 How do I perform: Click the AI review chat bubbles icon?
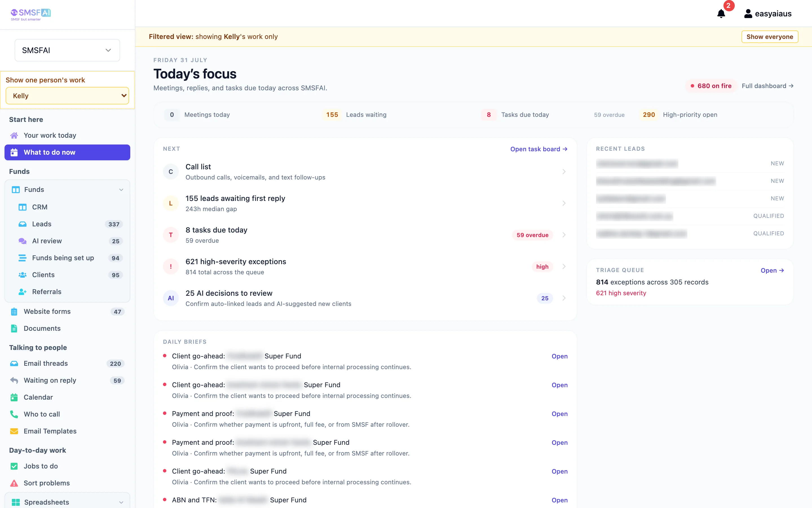coord(23,241)
